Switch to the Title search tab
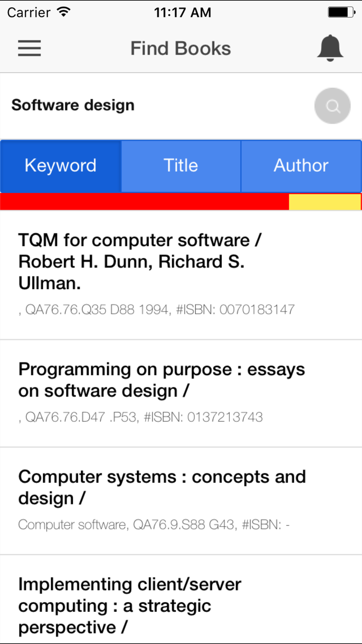The image size is (362, 644). pos(181,166)
